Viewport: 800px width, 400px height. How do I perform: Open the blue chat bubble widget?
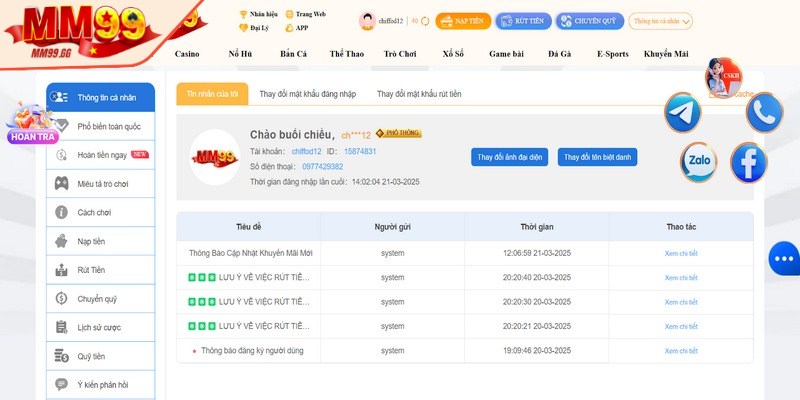784,259
